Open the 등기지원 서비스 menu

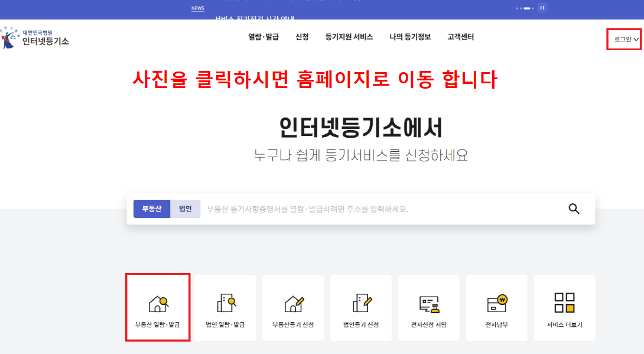[x=349, y=37]
